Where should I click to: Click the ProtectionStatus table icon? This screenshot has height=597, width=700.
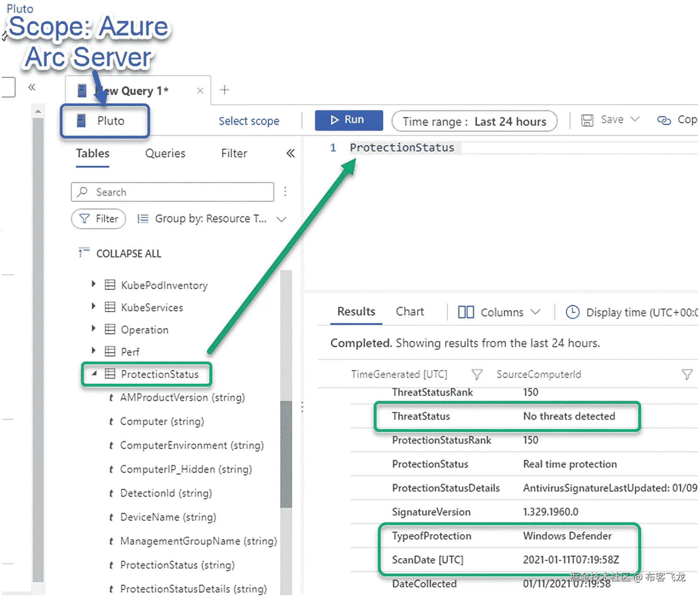(x=110, y=374)
